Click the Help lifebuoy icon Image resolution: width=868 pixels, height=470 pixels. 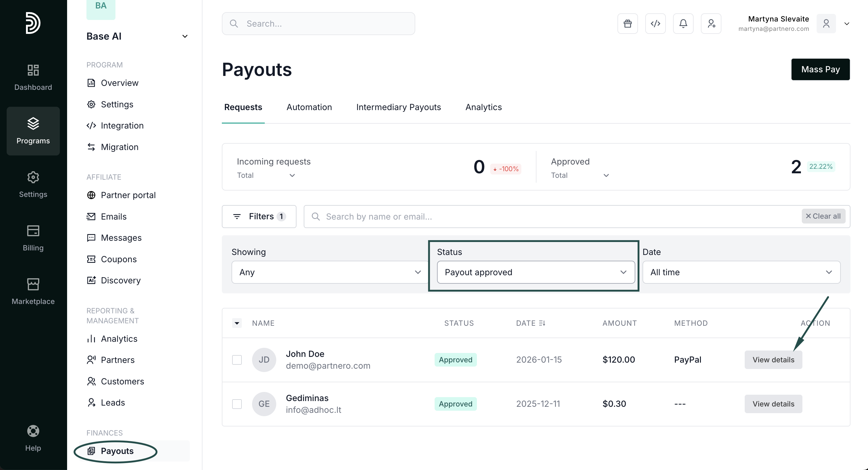pos(33,431)
